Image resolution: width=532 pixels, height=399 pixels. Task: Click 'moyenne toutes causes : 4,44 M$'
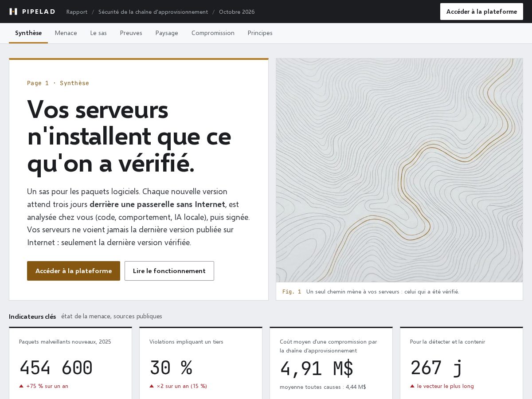tap(323, 387)
